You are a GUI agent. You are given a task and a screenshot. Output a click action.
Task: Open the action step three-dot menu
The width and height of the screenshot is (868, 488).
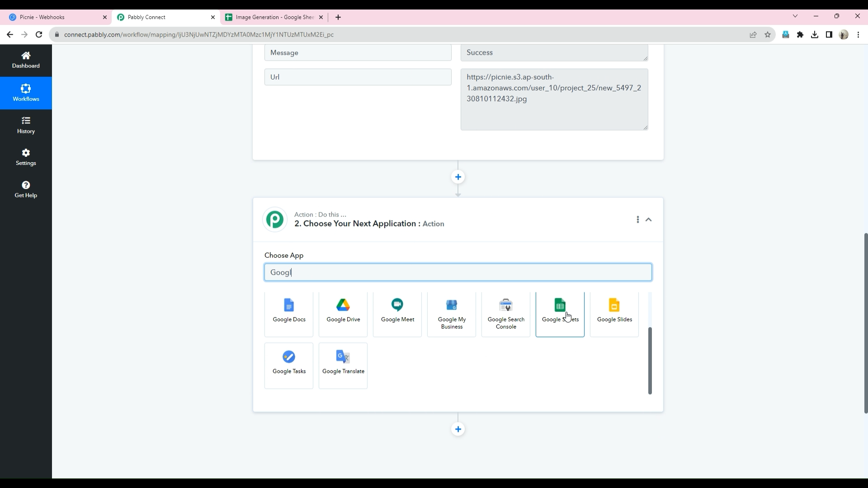point(637,220)
